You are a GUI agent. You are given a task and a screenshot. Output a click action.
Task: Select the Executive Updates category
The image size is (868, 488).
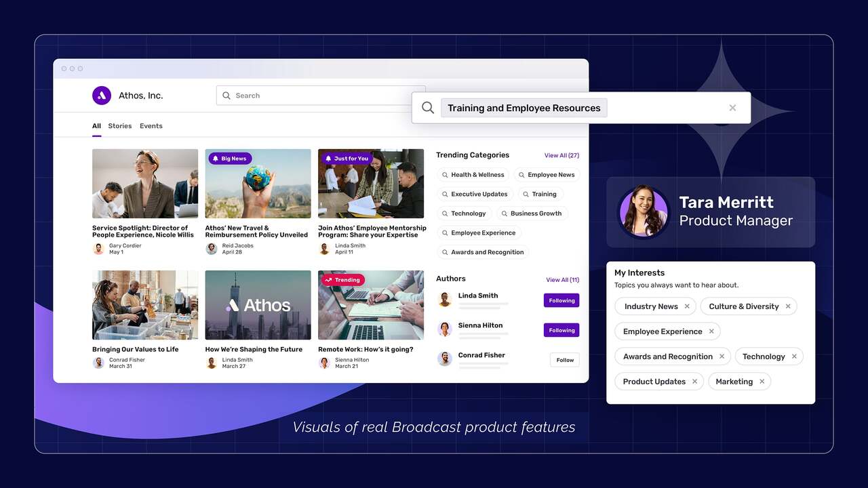475,194
